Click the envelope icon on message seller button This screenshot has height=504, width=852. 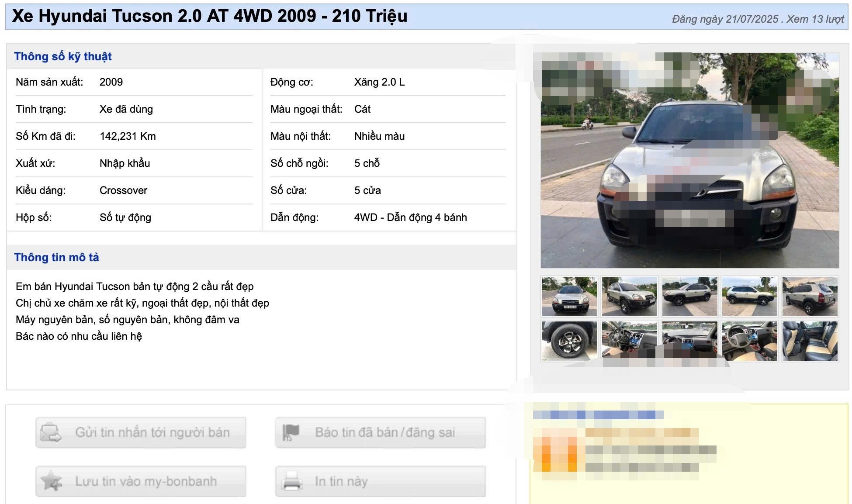[51, 432]
